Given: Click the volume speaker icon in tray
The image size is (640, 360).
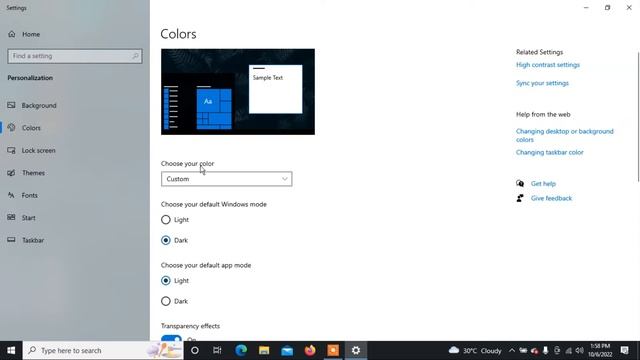Looking at the screenshot, I should [580, 351].
